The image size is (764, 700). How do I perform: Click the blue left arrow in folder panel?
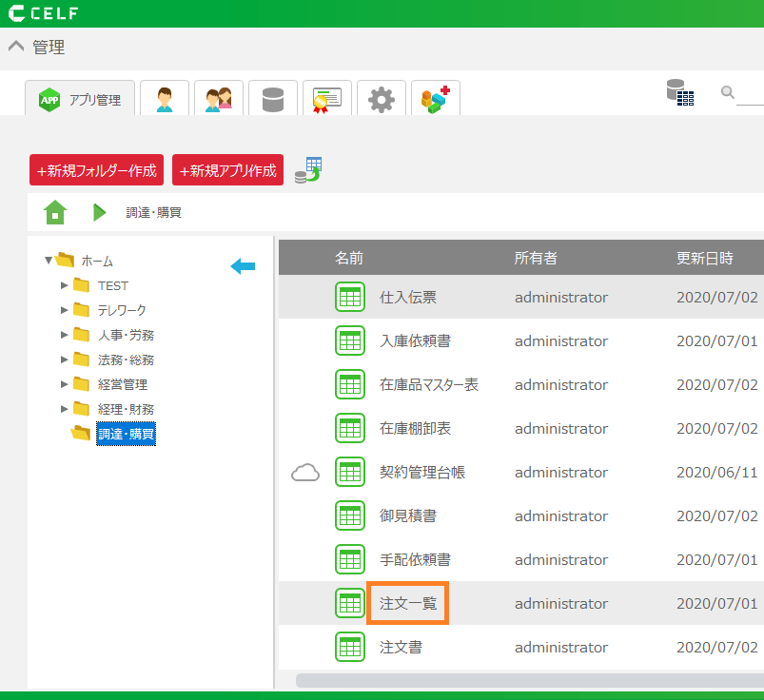click(243, 266)
